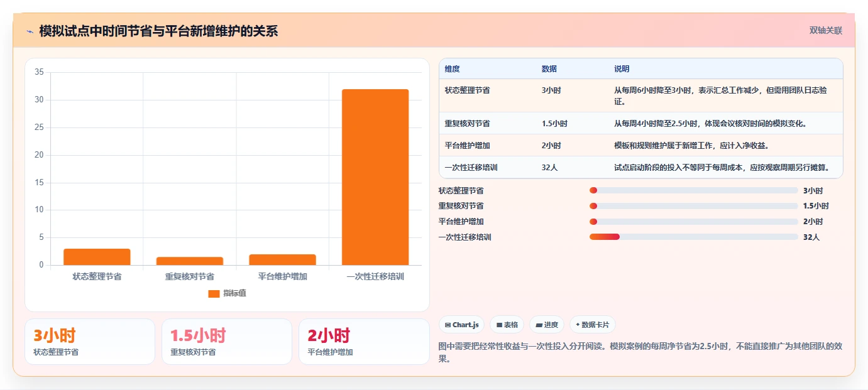Screen dimensions: 868x390
Task: Click the chart x-axis label 一次性迁移培训
Action: point(375,276)
